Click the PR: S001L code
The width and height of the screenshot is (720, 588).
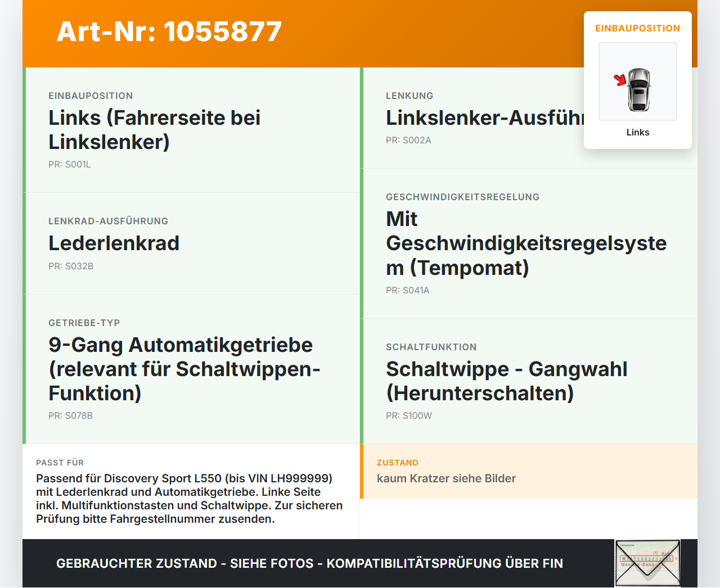[70, 164]
